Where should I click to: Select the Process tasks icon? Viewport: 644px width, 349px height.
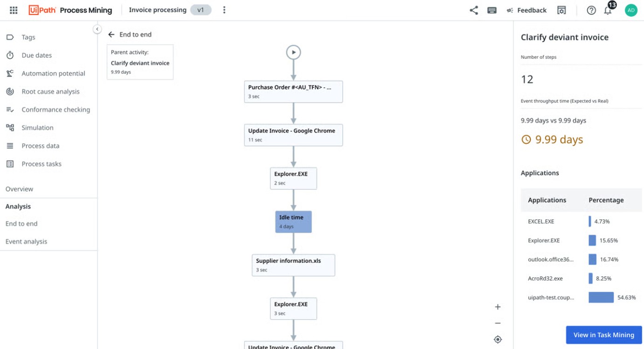(9, 163)
